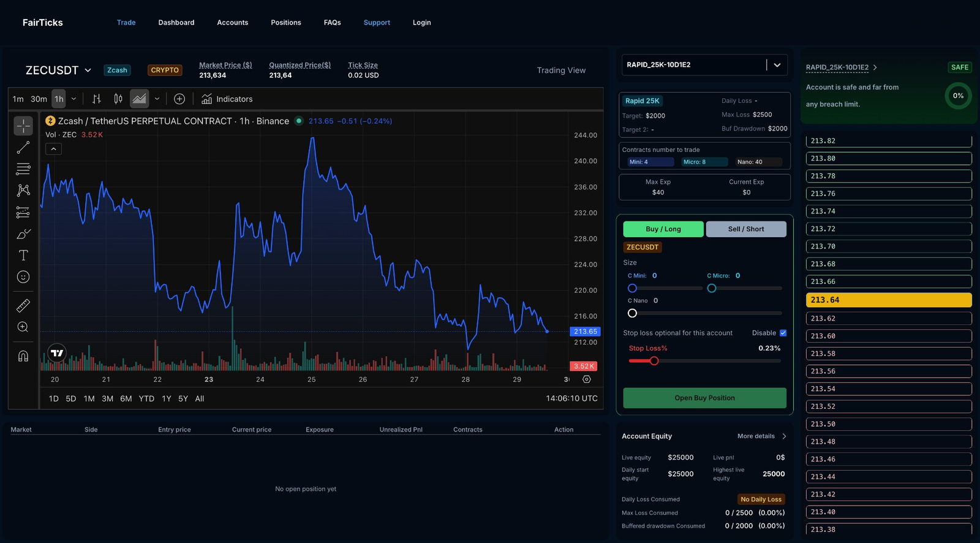Viewport: 980px width, 543px height.
Task: Switch to Buy / Long side
Action: click(x=663, y=229)
